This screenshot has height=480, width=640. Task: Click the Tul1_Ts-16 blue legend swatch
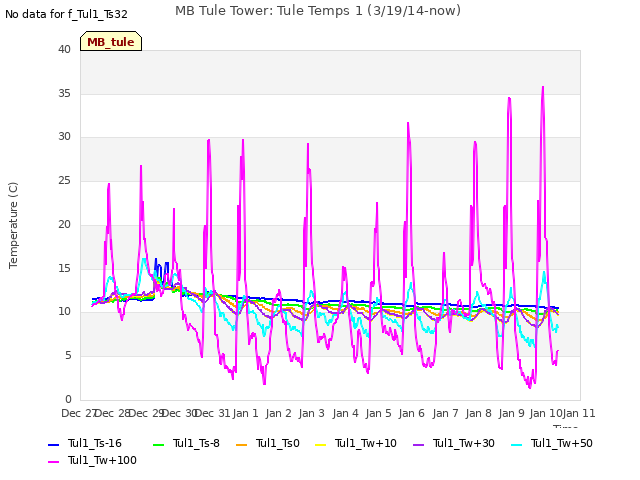53,444
